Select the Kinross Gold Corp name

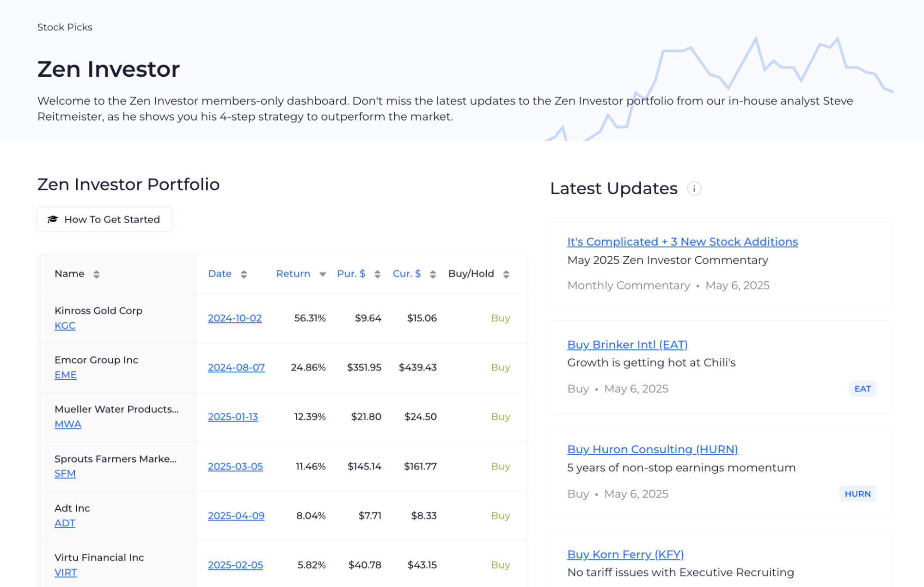tap(98, 311)
